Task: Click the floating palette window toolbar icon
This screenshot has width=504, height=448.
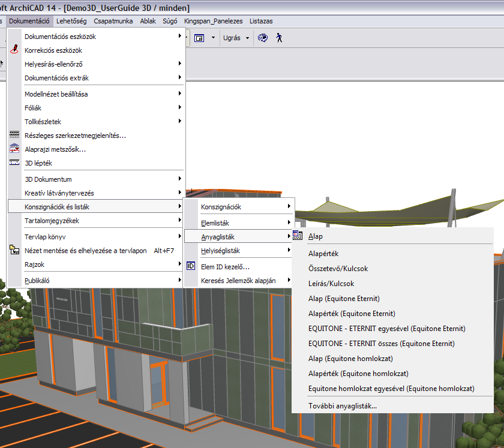Action: pos(199,38)
